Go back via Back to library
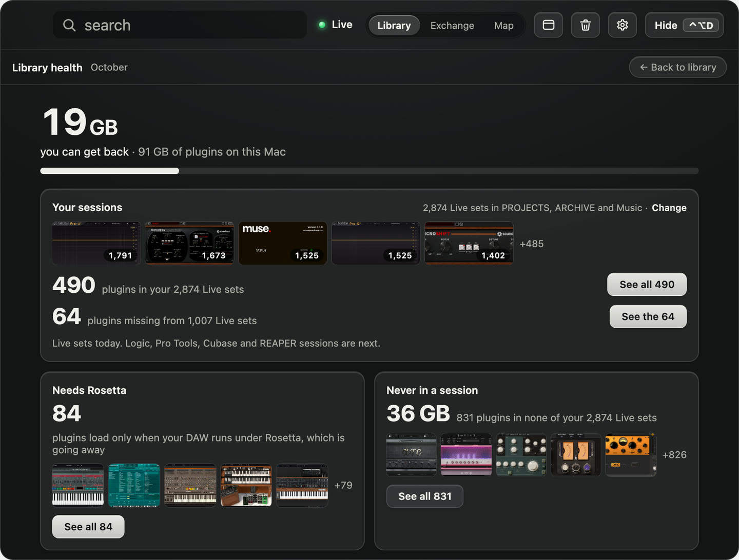This screenshot has width=739, height=560. (678, 67)
